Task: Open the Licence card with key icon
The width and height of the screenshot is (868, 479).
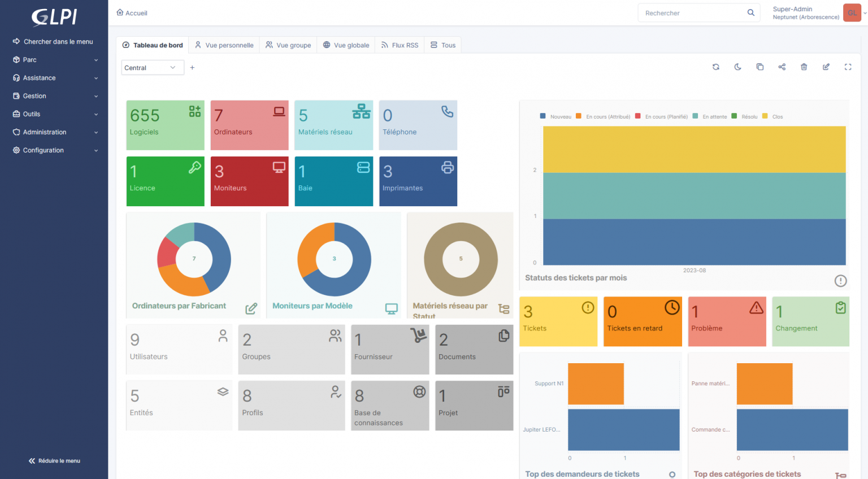Action: [x=166, y=181]
